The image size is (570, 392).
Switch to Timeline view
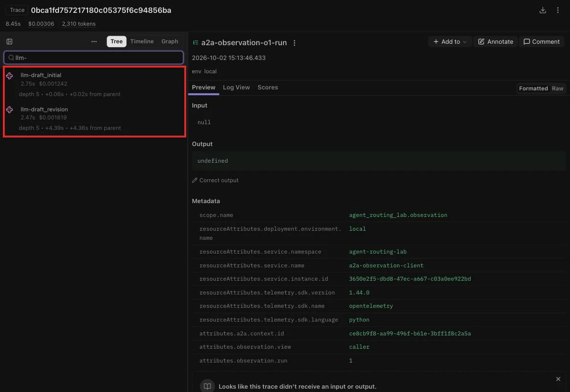pos(142,41)
